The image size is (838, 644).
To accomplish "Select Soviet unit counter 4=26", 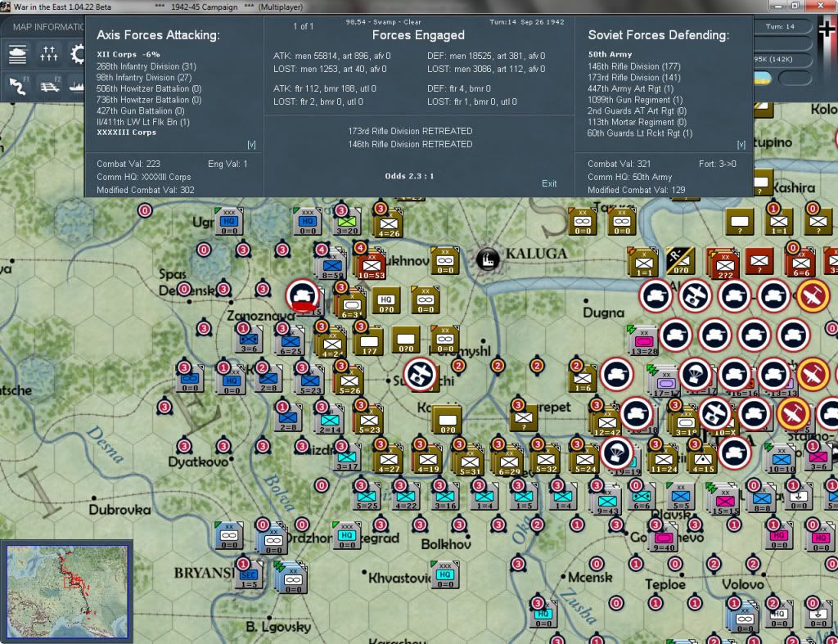I will point(389,223).
